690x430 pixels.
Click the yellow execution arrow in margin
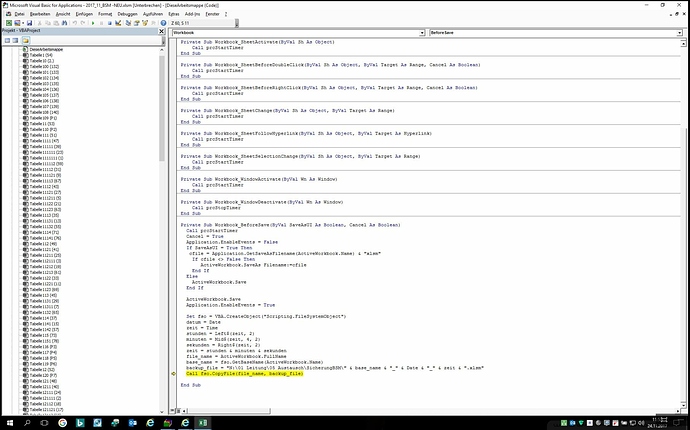click(x=173, y=373)
